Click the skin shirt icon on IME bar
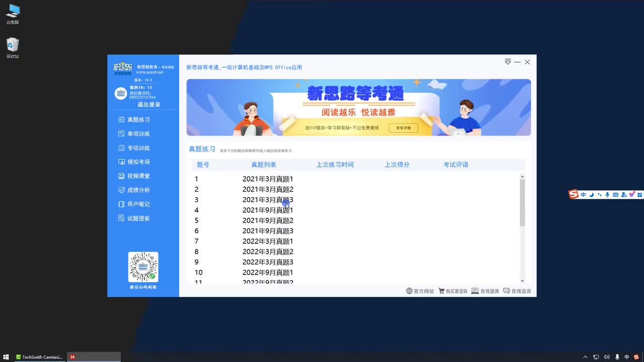Screen dimensions: 644x362 tap(632, 195)
